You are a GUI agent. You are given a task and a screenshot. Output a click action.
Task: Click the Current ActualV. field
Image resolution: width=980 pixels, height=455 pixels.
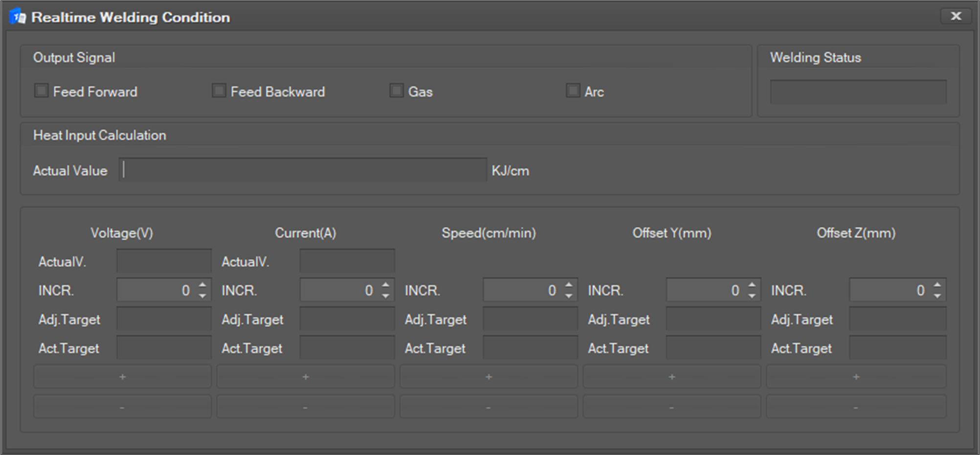click(347, 261)
